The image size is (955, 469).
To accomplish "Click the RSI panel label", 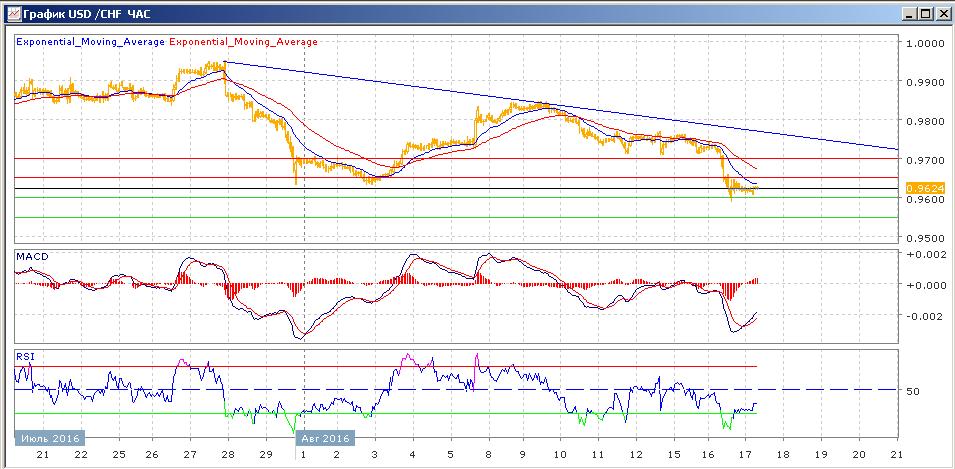I will tap(26, 356).
